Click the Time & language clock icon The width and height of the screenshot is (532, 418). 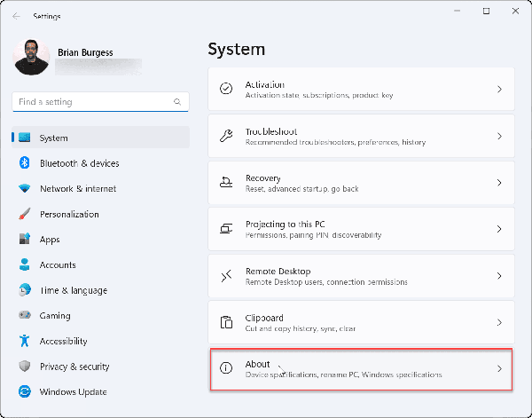coord(25,290)
